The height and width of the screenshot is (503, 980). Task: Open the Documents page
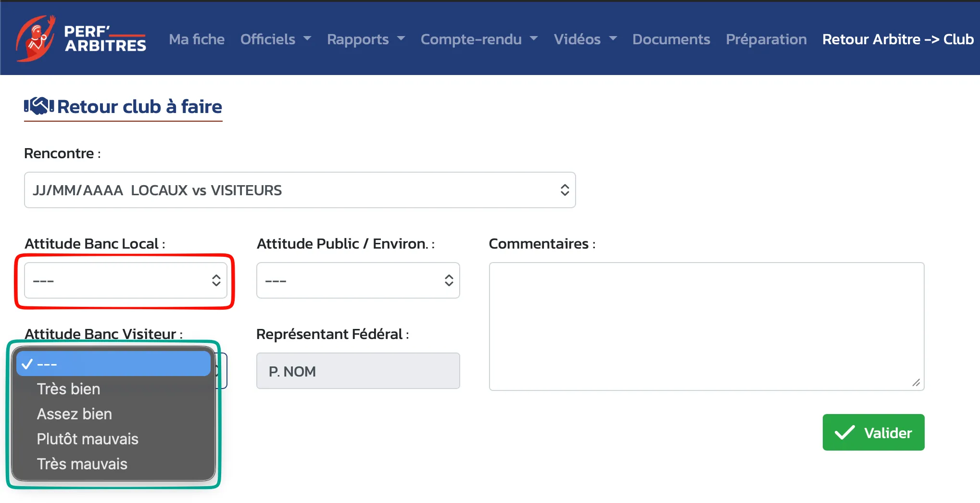tap(671, 39)
